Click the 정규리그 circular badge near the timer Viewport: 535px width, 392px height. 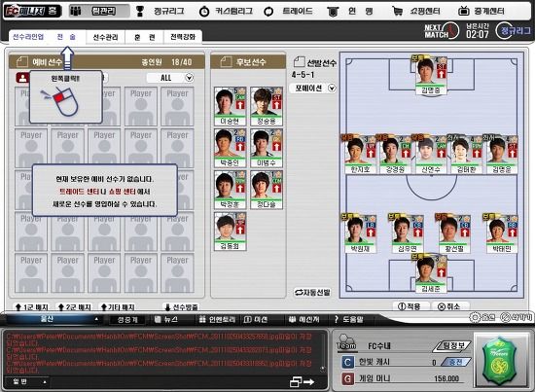pyautogui.click(x=513, y=31)
